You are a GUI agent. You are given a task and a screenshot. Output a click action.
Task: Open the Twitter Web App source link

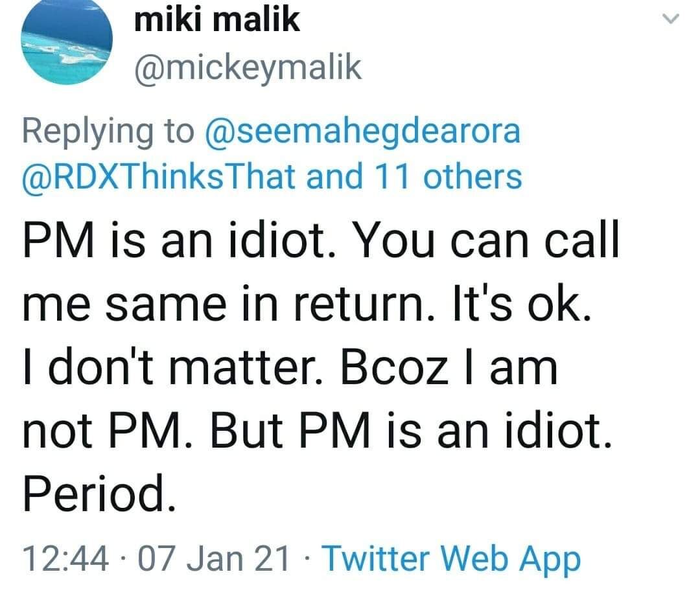[450, 558]
